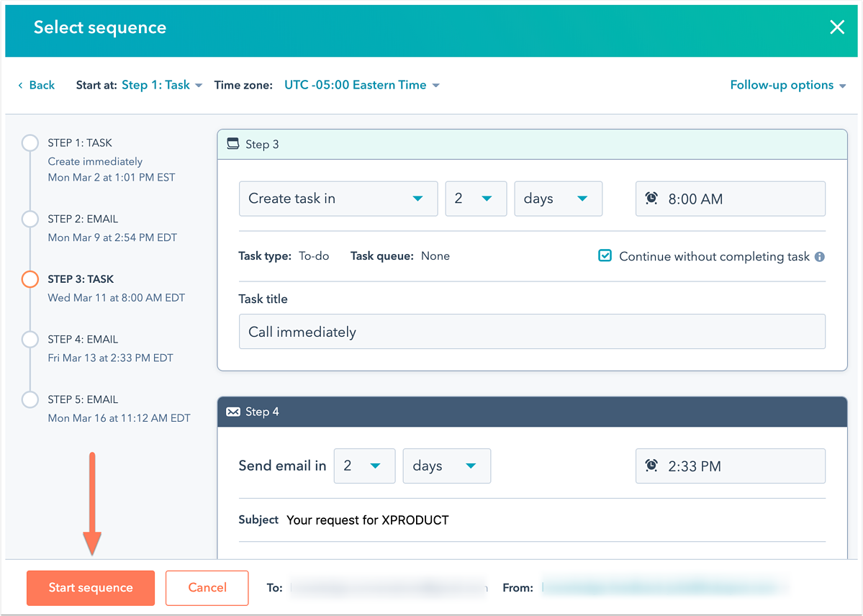Image resolution: width=863 pixels, height=616 pixels.
Task: Open the Create task in dropdown
Action: 338,198
